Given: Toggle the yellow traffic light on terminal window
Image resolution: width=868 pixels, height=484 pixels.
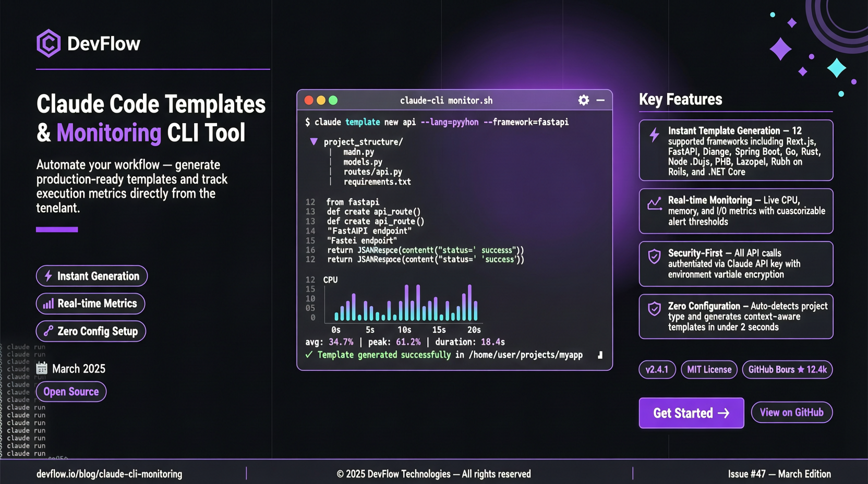Looking at the screenshot, I should [321, 100].
